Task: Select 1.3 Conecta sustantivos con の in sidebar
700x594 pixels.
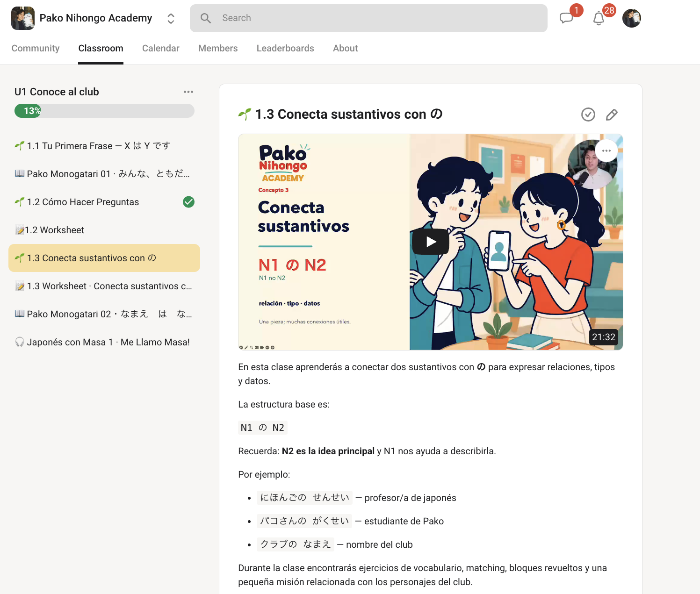Action: tap(104, 258)
